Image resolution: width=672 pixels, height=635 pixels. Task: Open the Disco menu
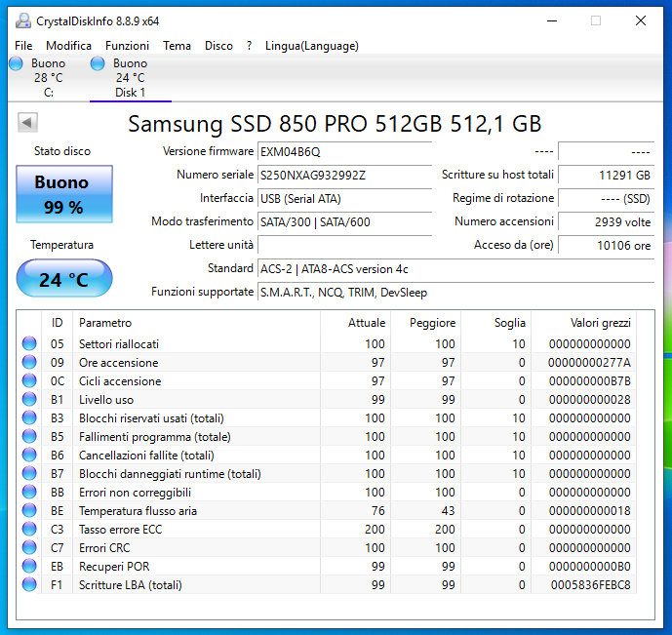pos(218,46)
